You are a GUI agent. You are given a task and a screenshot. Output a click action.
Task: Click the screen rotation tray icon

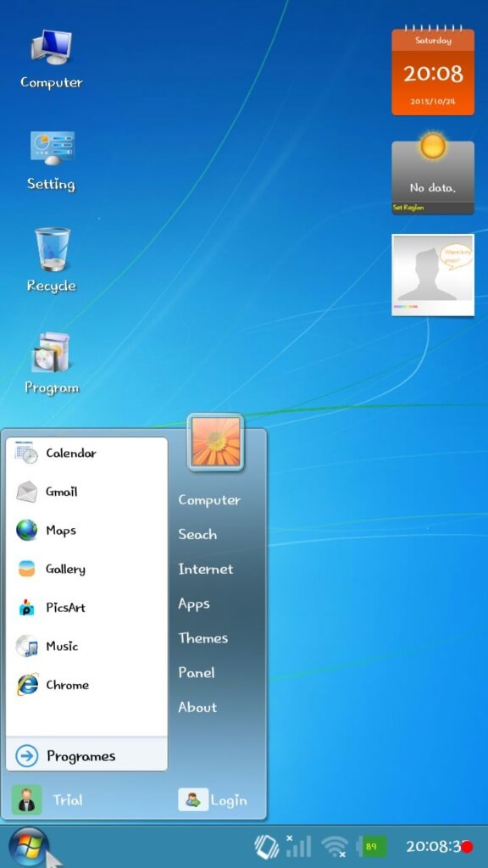266,847
